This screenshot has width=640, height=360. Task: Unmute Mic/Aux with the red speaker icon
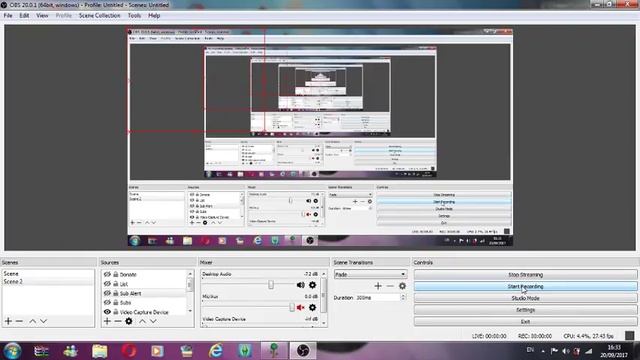(301, 307)
